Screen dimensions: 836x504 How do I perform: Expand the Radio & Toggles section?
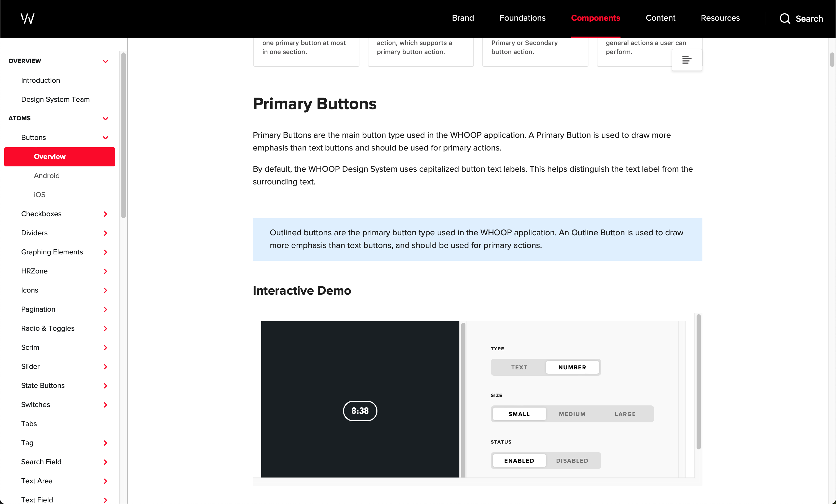click(105, 328)
